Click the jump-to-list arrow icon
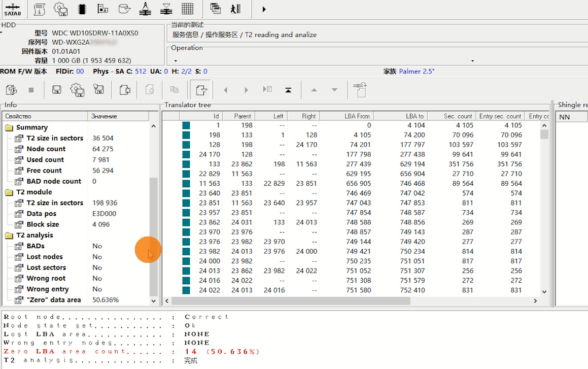 [x=267, y=89]
